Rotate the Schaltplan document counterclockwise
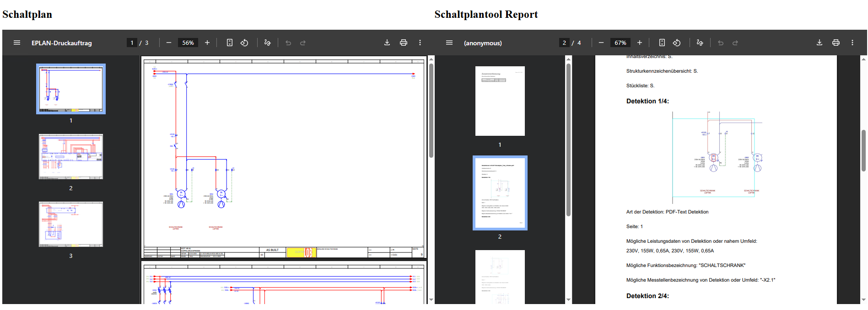Viewport: 868px width, 310px height. pyautogui.click(x=244, y=43)
